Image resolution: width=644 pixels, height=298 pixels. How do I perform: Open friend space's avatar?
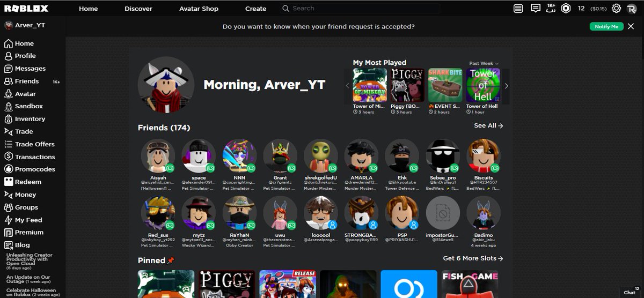[199, 156]
